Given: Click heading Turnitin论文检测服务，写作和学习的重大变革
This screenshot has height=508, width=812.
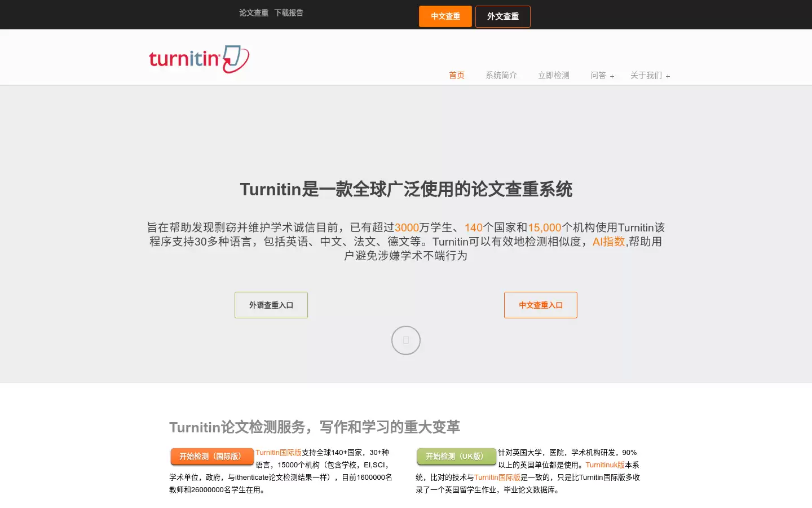Looking at the screenshot, I should point(315,427).
